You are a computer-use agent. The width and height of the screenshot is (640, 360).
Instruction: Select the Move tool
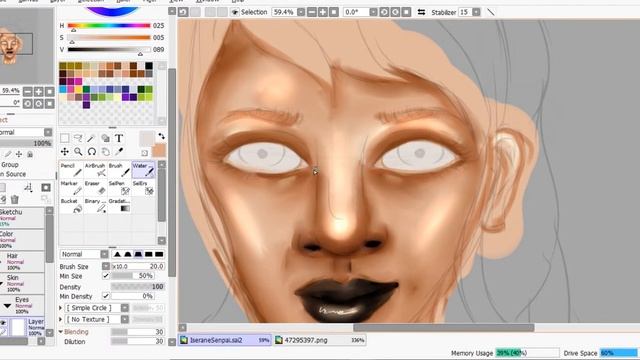pos(64,152)
